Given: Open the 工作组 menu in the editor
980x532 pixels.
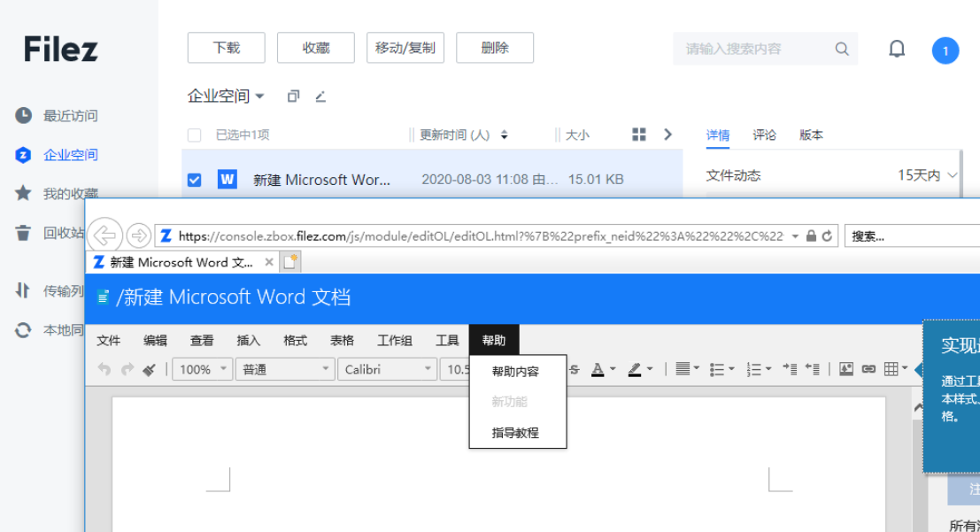Looking at the screenshot, I should coord(394,340).
